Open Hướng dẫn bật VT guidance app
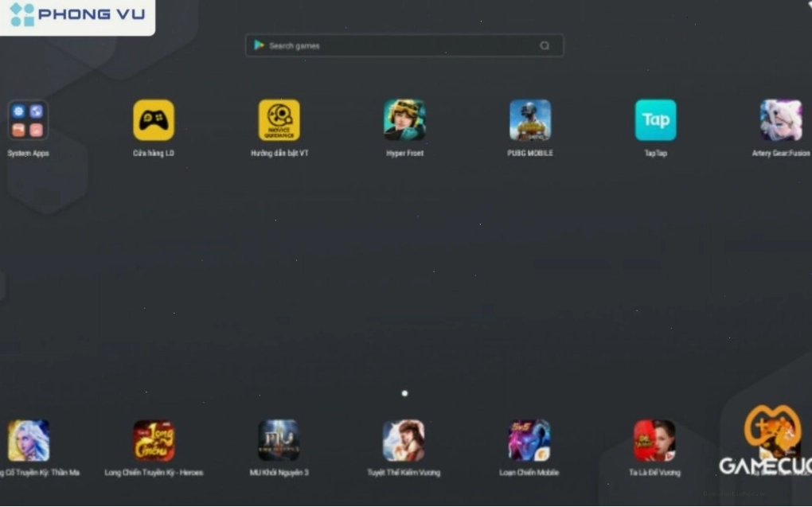Image resolution: width=812 pixels, height=507 pixels. tap(279, 120)
